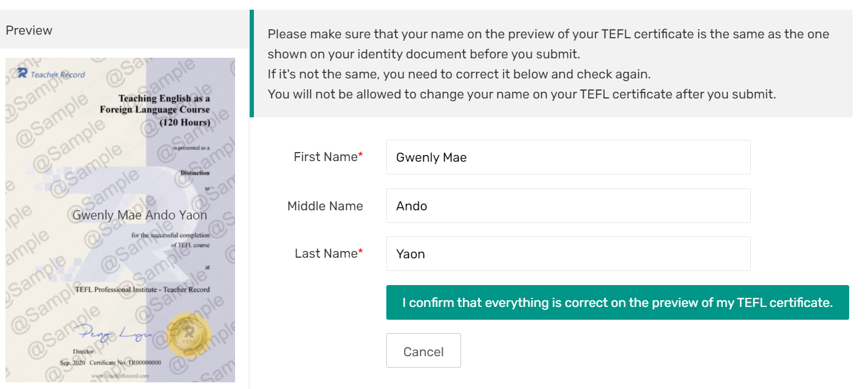Click the Middle Name input field
The width and height of the screenshot is (868, 389).
(x=568, y=205)
